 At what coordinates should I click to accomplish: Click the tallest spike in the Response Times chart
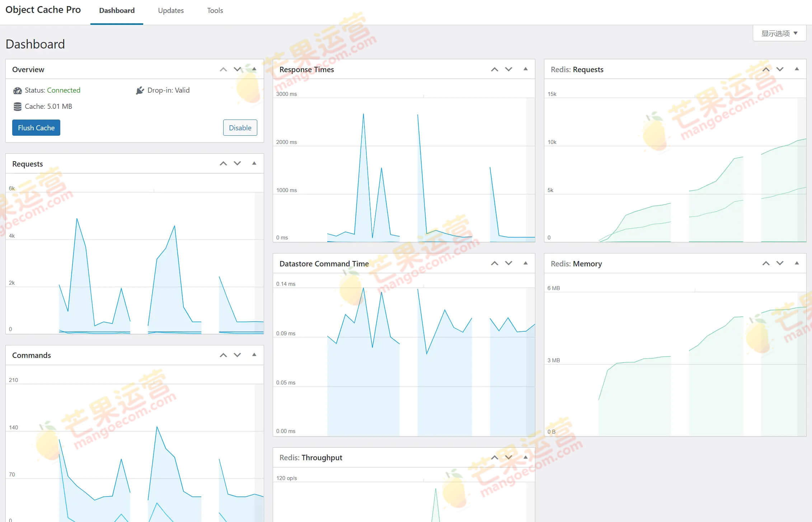pyautogui.click(x=363, y=115)
